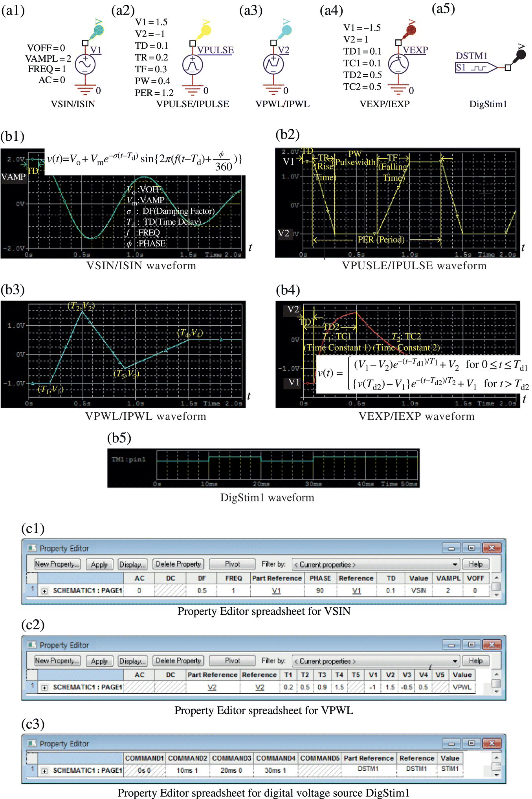Click Pivot button in VSIN editor
Image resolution: width=532 pixels, height=799 pixels.
(x=232, y=564)
